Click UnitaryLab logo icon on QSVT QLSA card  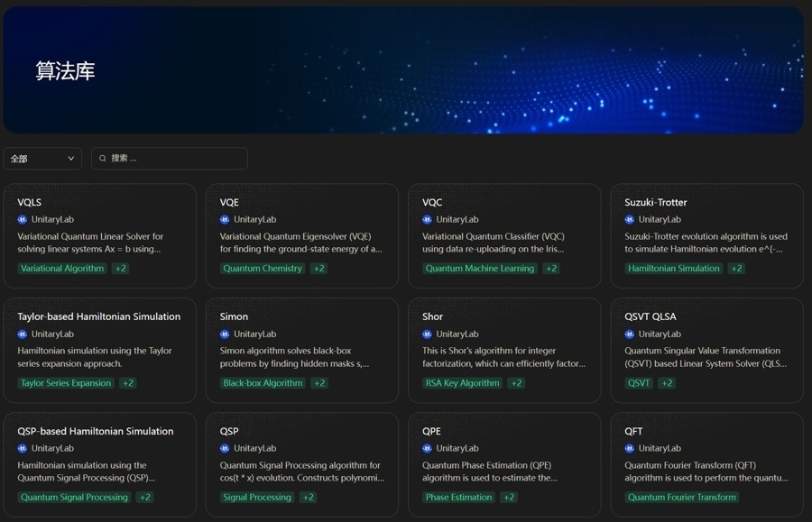point(629,334)
